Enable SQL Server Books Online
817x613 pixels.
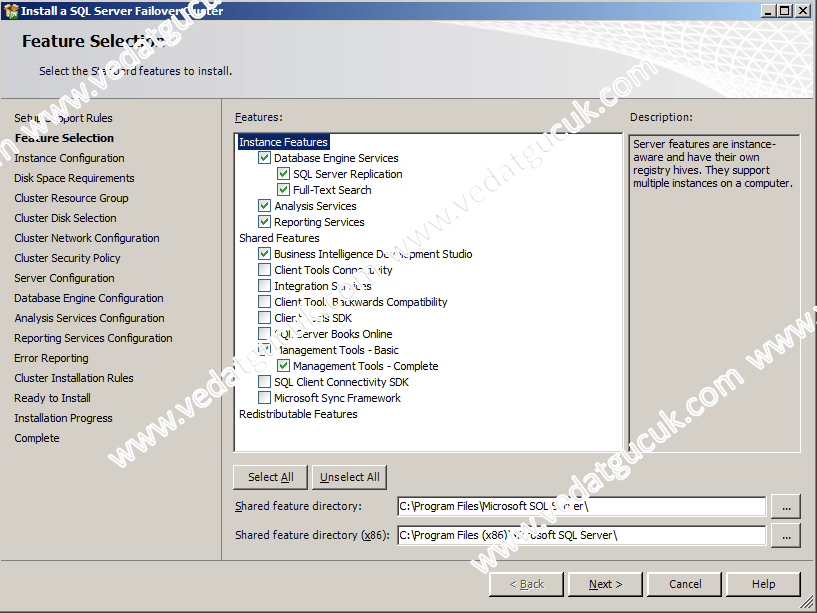point(265,334)
